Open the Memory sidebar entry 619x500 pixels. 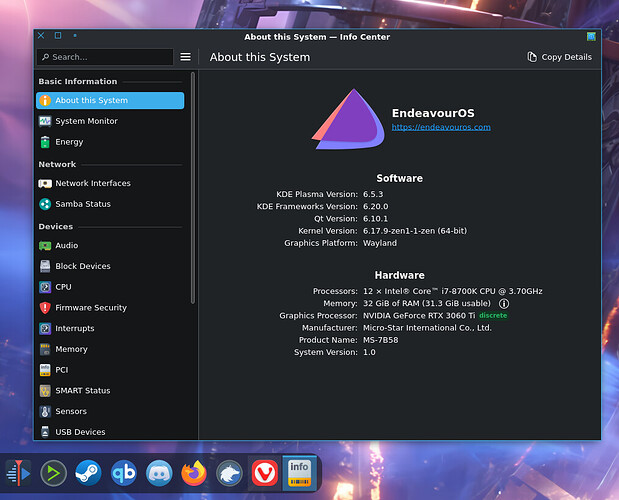[x=71, y=349]
